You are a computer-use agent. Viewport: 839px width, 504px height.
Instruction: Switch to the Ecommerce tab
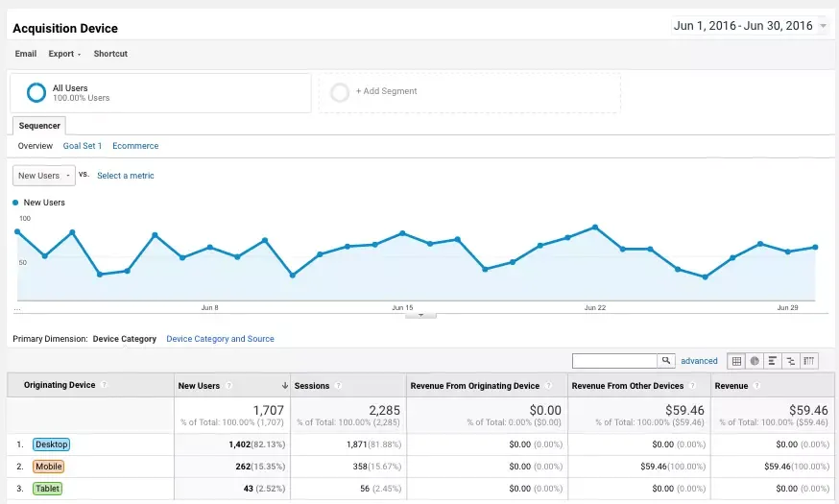tap(135, 146)
